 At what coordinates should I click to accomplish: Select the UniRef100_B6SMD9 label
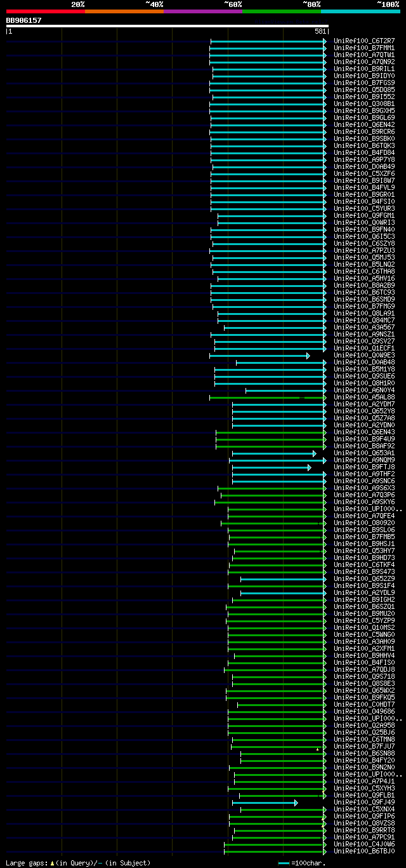point(364,299)
